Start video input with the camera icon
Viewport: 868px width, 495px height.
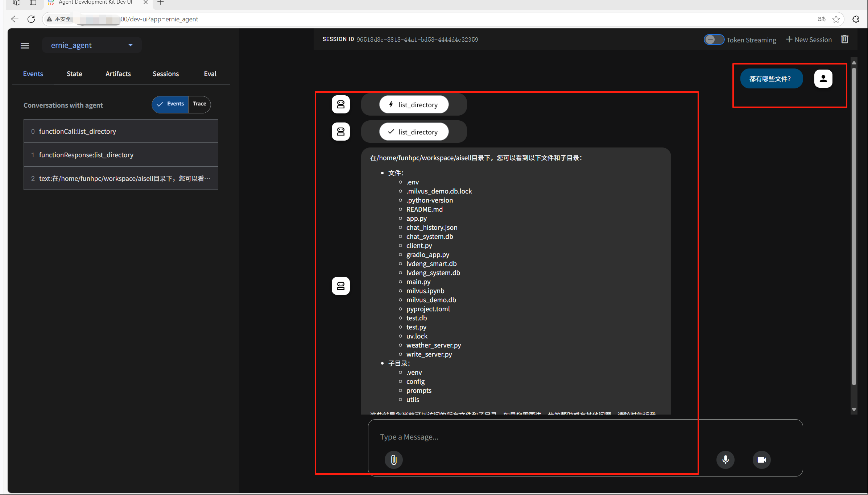click(x=761, y=459)
